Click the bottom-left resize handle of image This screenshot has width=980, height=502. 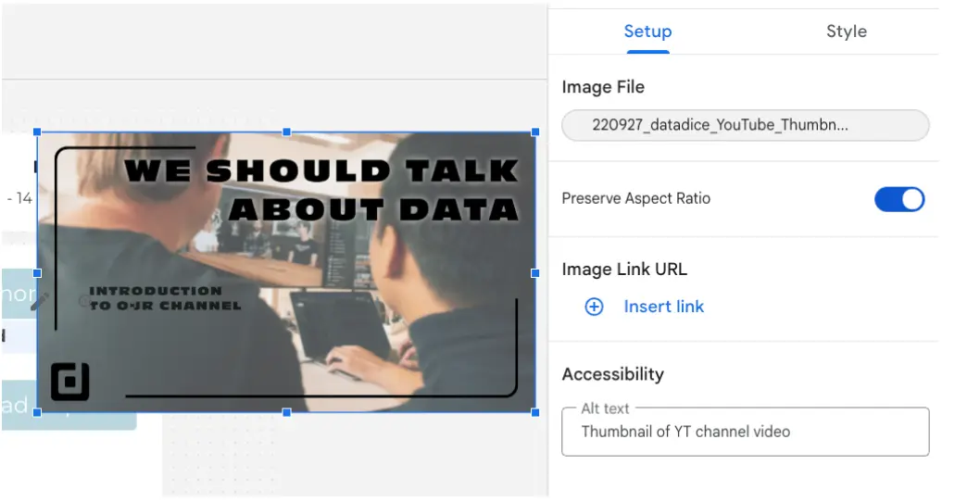(37, 412)
